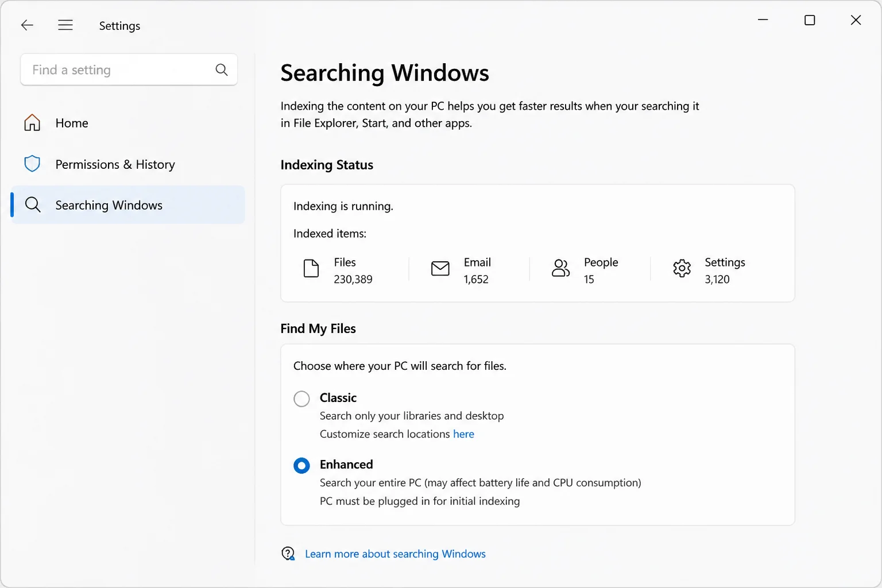Click the 'here' customize locations link
Screen dimensions: 882x588
tap(463, 434)
